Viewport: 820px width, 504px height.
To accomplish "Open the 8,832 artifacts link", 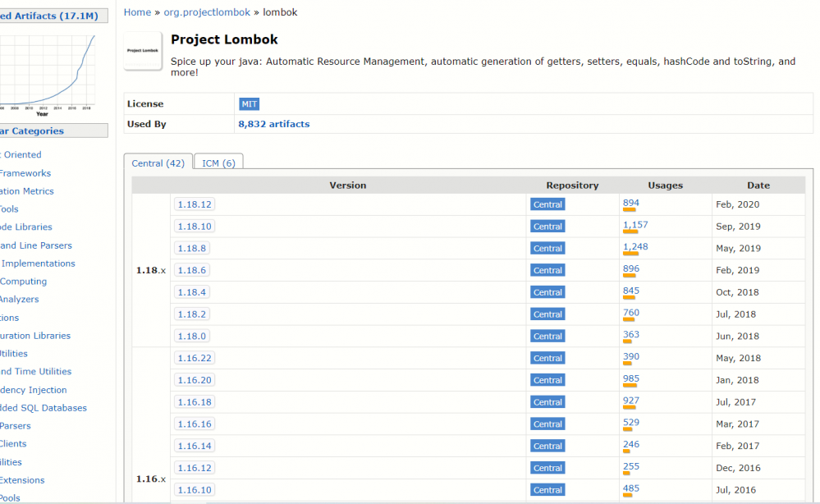I will [274, 124].
